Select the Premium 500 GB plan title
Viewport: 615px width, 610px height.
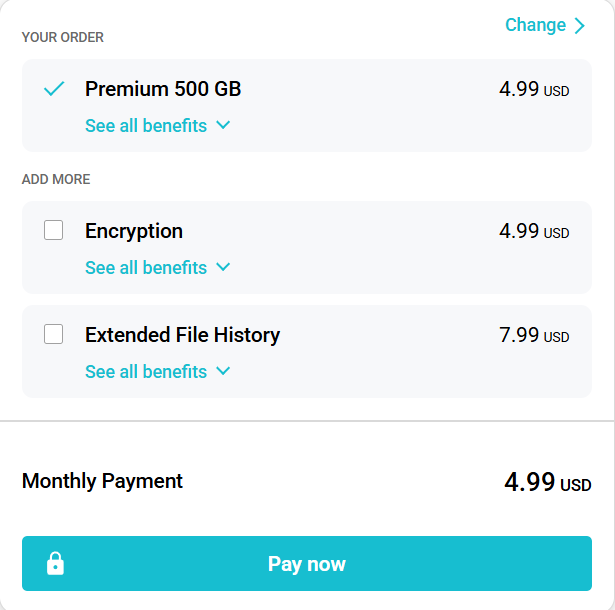pos(163,89)
